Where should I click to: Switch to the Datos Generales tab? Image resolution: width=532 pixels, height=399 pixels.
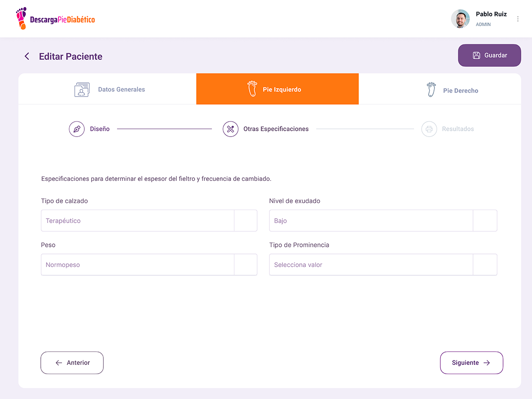(121, 90)
